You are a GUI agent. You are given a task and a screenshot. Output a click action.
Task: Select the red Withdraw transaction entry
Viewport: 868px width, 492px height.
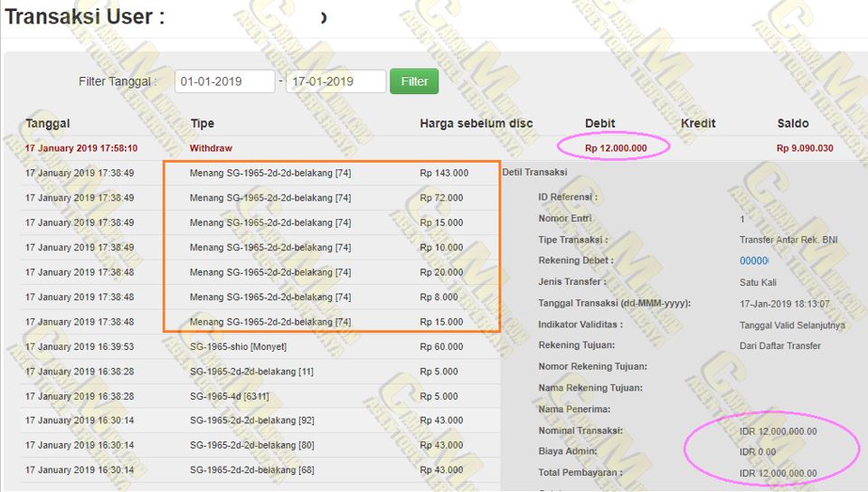coord(211,147)
